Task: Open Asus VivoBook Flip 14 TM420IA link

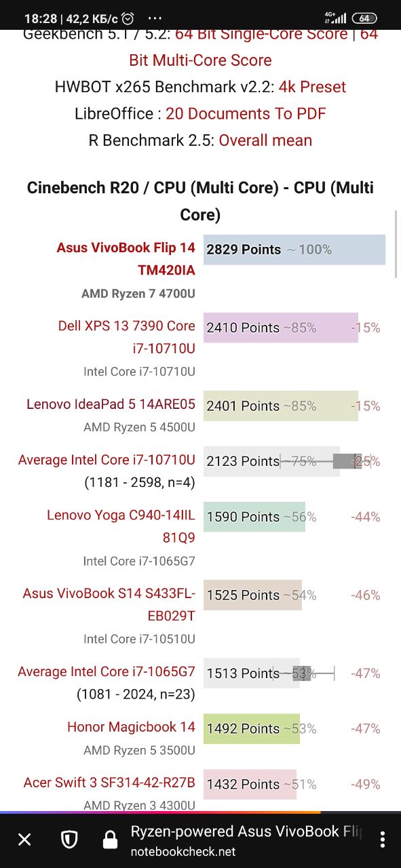Action: [126, 259]
